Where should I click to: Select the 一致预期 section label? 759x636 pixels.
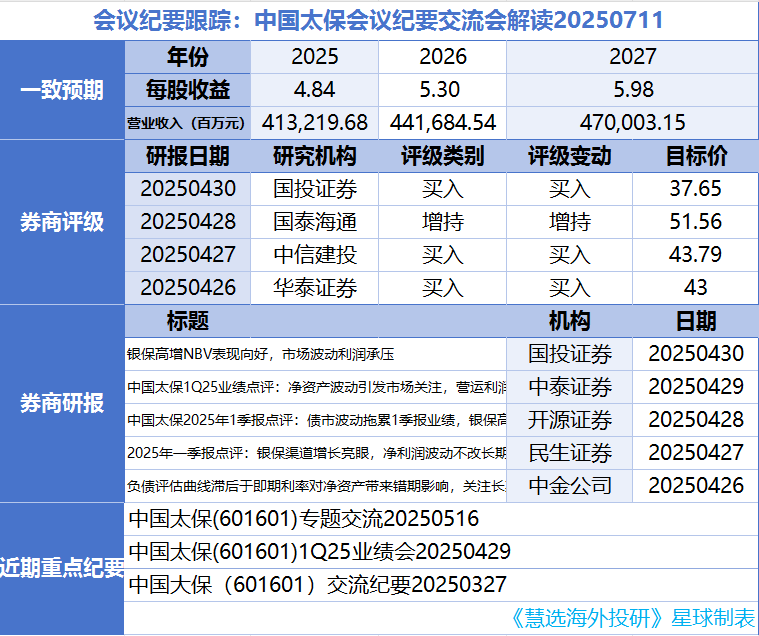tap(62, 90)
